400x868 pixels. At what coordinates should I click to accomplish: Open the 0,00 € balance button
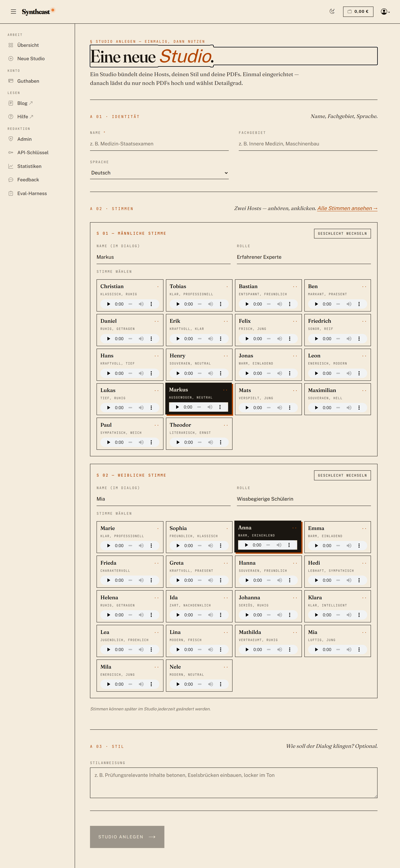click(358, 11)
